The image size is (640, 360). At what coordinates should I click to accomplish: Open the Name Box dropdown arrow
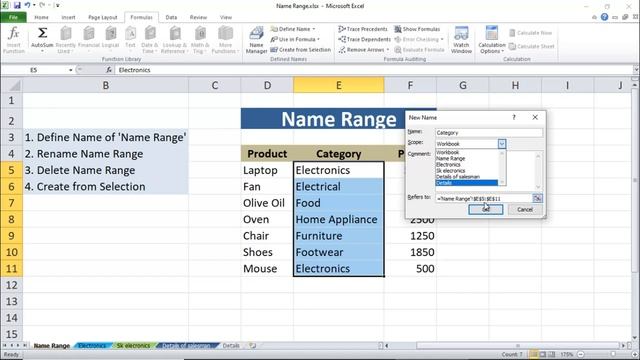coord(71,70)
